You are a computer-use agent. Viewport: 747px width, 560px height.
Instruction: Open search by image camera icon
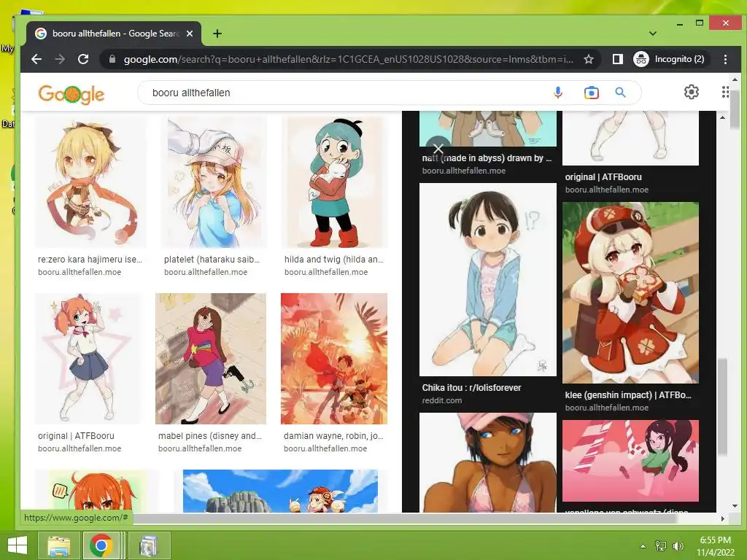(591, 93)
